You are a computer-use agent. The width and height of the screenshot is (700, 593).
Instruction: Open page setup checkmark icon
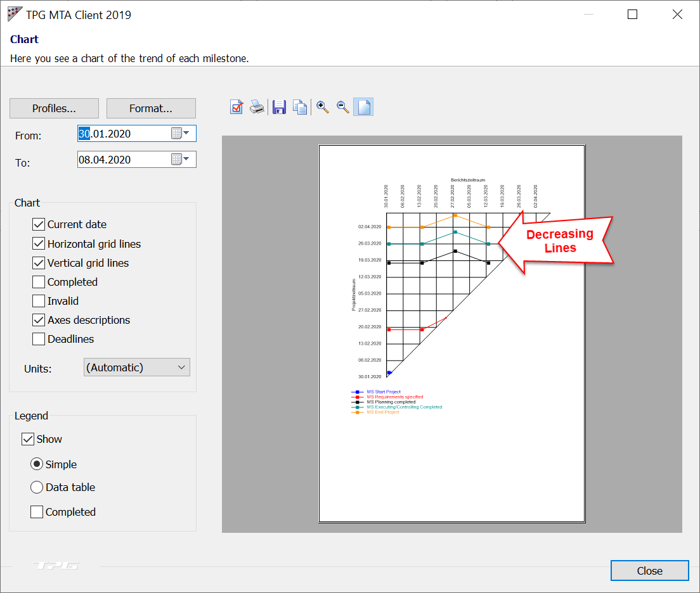tap(237, 107)
